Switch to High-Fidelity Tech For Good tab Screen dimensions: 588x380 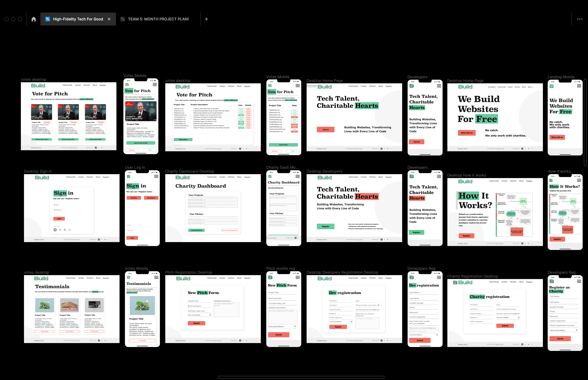[x=78, y=19]
